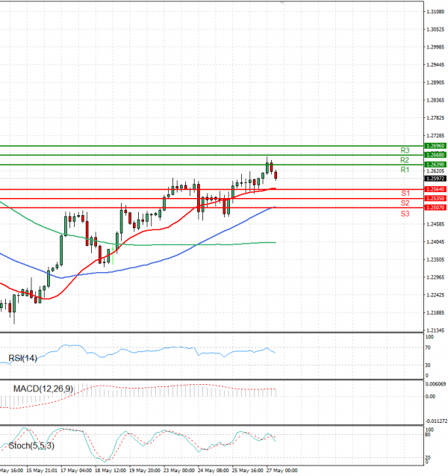Viewport: 448px width, 476px height.
Task: Click the 1.21885 price axis value
Action: (435, 312)
